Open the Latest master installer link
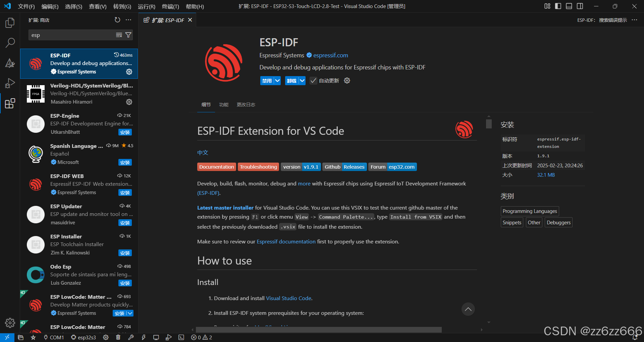644x342 pixels. pyautogui.click(x=225, y=208)
